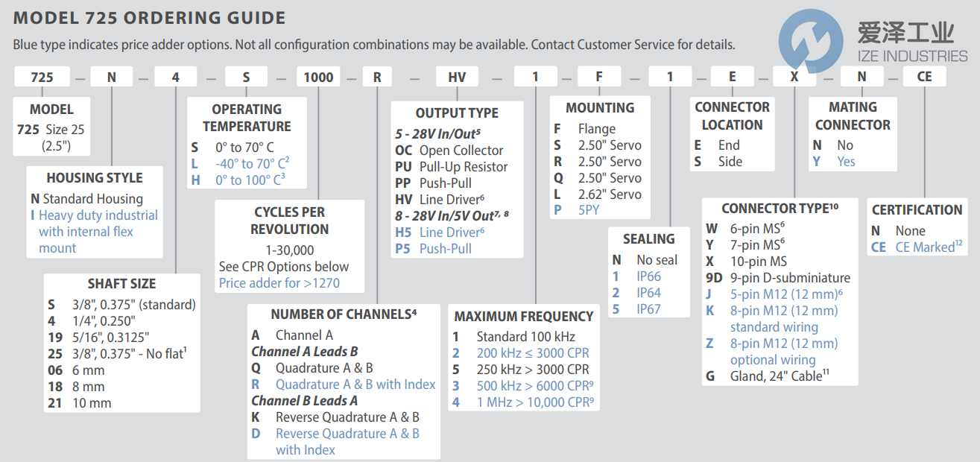Select the "HV" output type code box

[x=457, y=77]
